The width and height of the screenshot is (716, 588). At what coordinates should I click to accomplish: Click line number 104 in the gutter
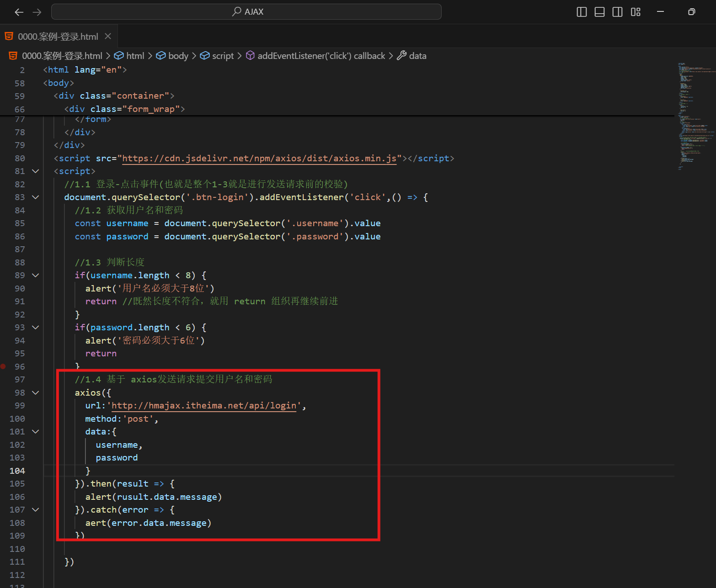[17, 471]
